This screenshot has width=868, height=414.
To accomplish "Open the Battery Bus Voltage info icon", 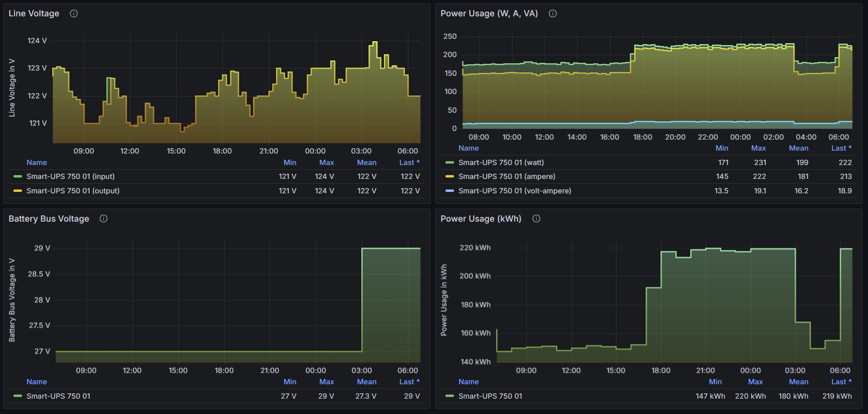I will tap(104, 219).
